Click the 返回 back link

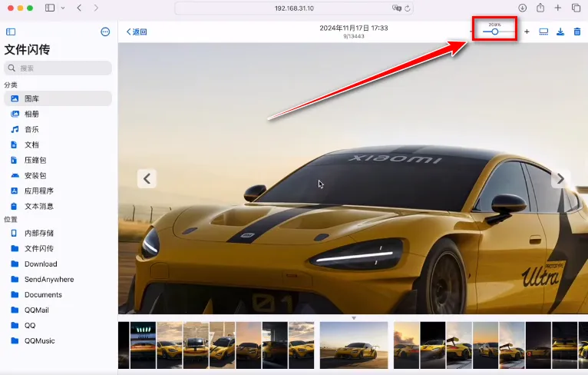[137, 32]
